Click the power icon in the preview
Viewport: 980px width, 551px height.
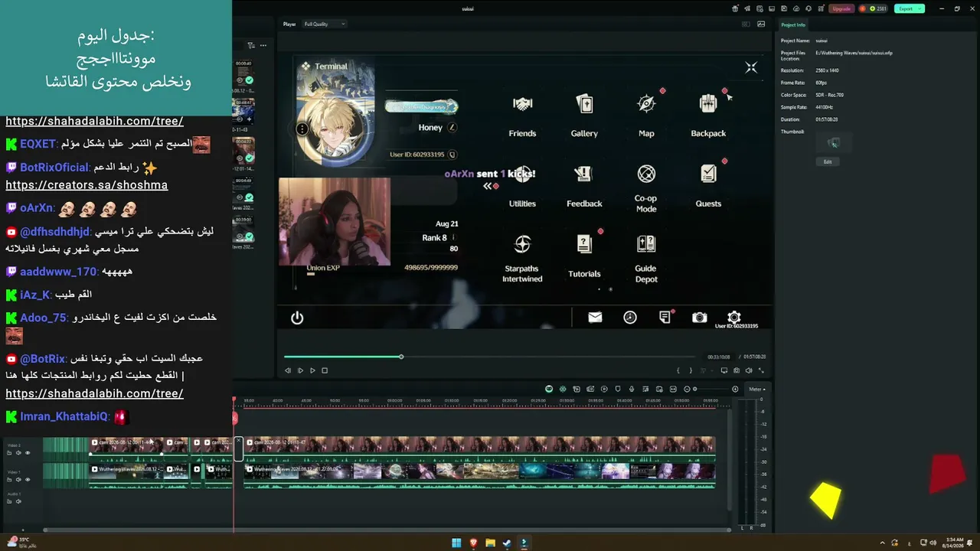tap(297, 318)
